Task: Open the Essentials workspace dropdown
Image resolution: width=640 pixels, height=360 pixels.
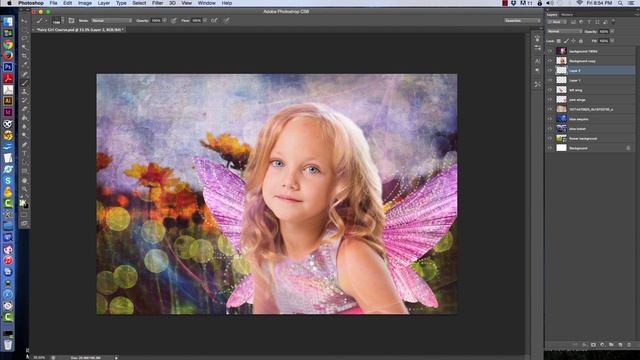Action: pyautogui.click(x=522, y=20)
